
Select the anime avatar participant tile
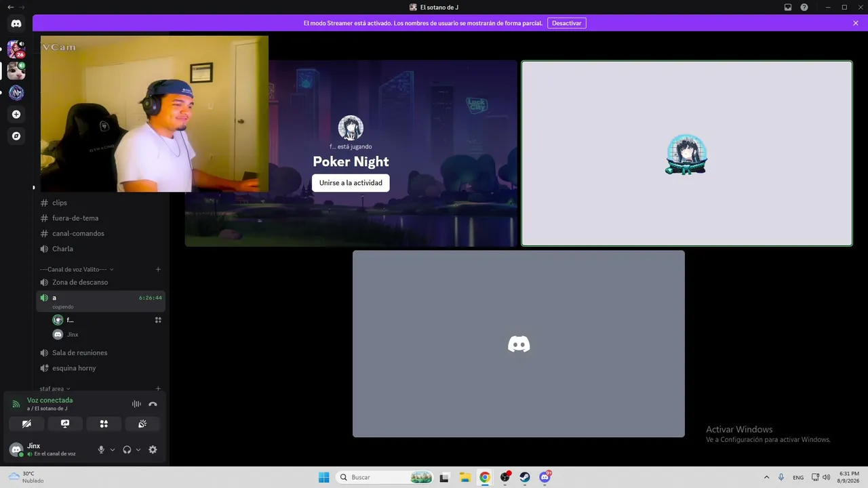click(686, 154)
